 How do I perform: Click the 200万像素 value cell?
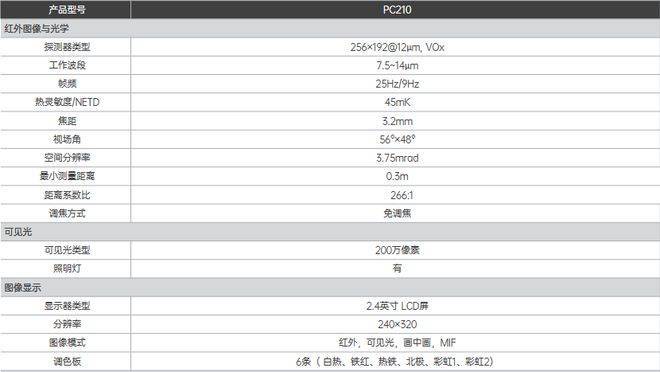[x=396, y=250]
